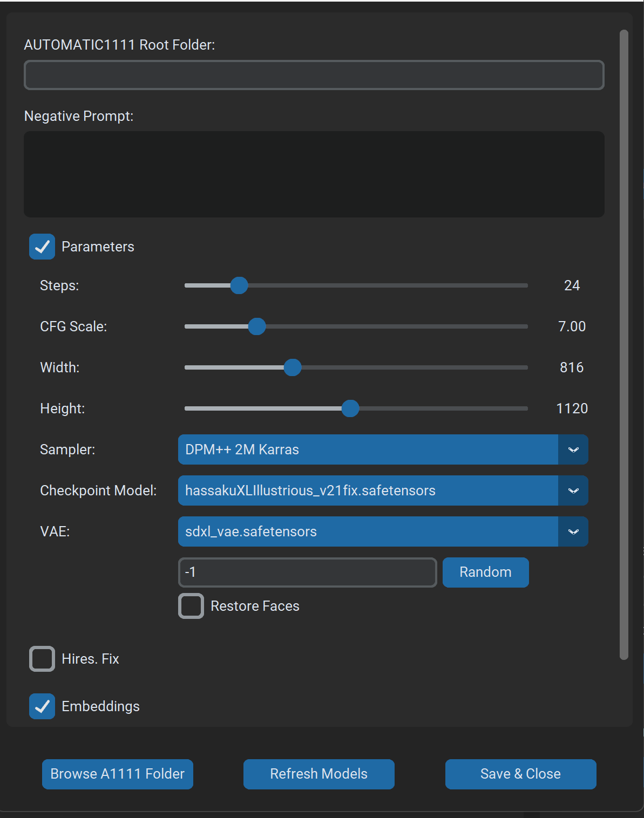644x818 pixels.
Task: Open the Sampler dropdown arrow
Action: [x=573, y=449]
